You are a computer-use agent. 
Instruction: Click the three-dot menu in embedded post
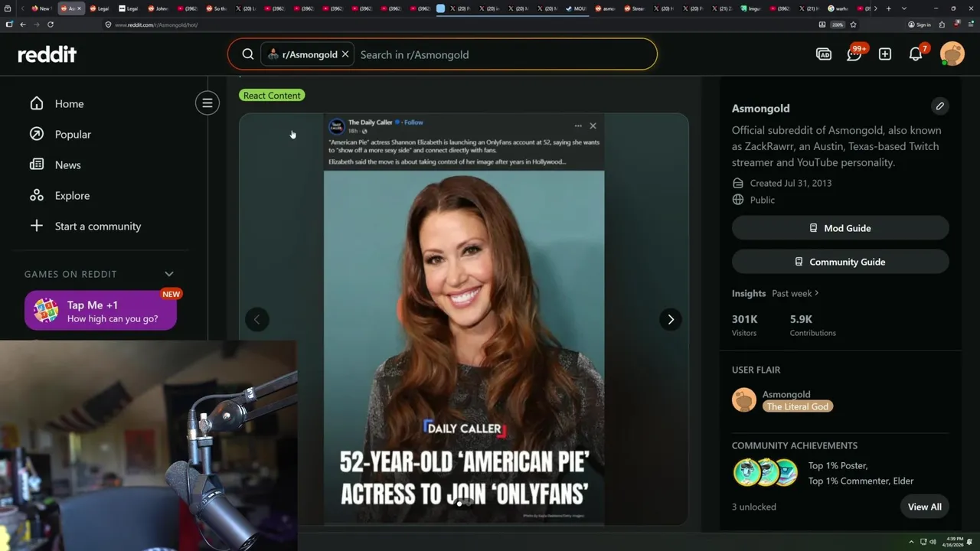578,126
